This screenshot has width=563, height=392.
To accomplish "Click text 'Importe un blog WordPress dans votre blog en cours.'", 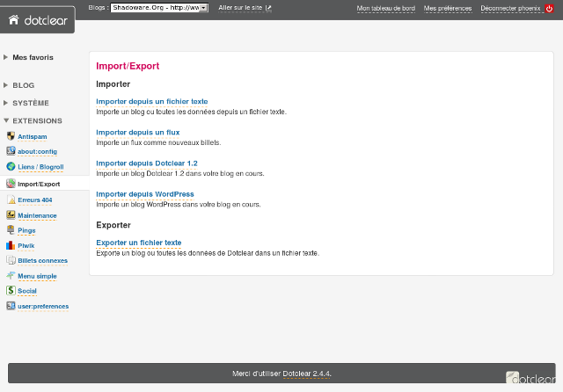I will click(x=179, y=205).
